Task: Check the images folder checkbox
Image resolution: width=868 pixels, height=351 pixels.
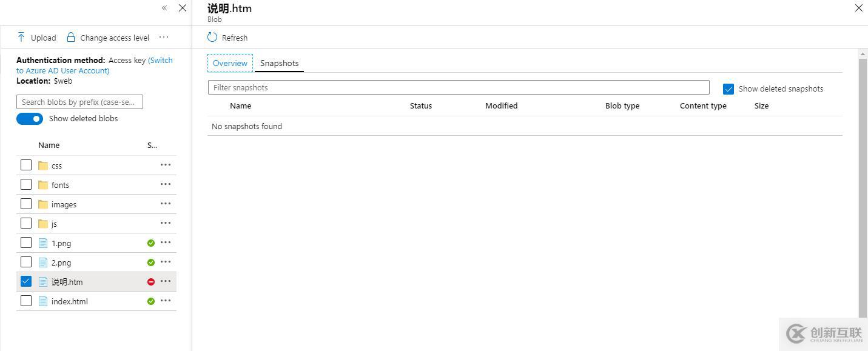Action: pos(26,204)
